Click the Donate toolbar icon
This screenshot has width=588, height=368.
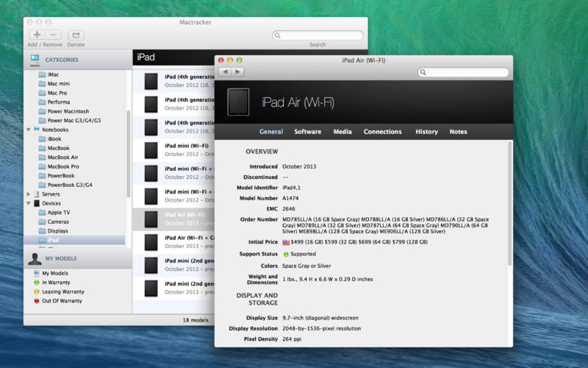(x=76, y=35)
